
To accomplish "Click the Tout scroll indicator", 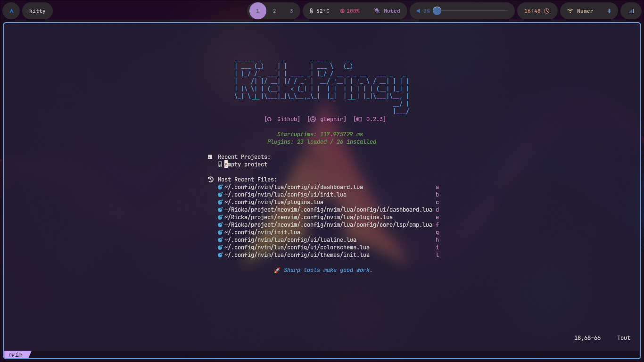I will pyautogui.click(x=624, y=338).
